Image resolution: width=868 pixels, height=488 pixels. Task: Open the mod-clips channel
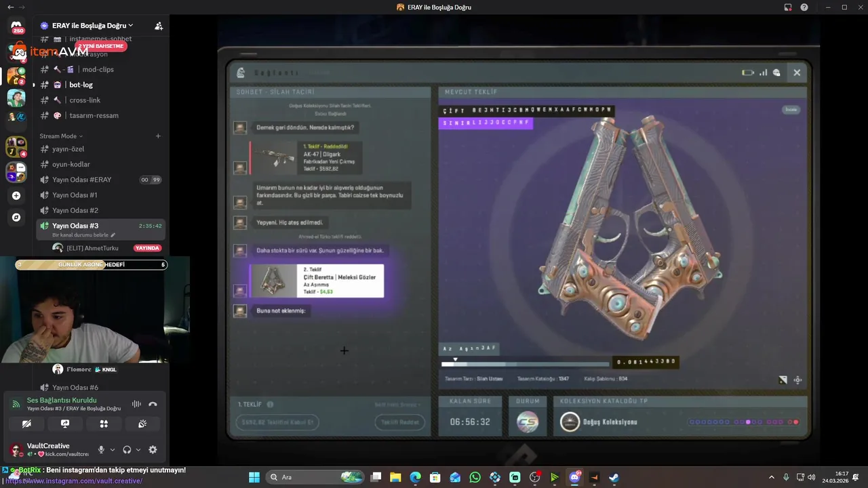coord(99,69)
